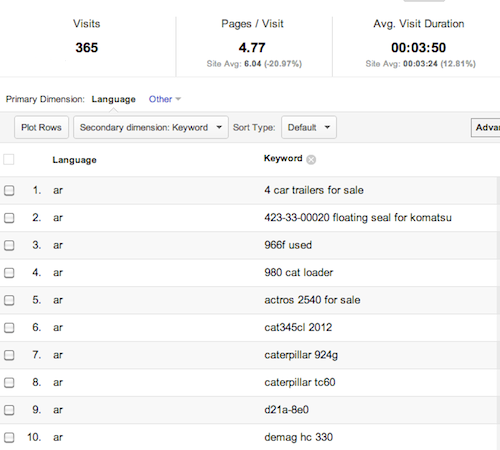
Task: Click keyword '980 cat loader'
Action: 299,272
